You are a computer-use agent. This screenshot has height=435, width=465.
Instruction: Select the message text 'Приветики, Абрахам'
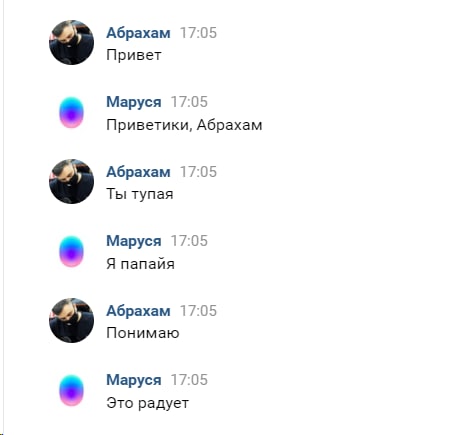pos(184,125)
